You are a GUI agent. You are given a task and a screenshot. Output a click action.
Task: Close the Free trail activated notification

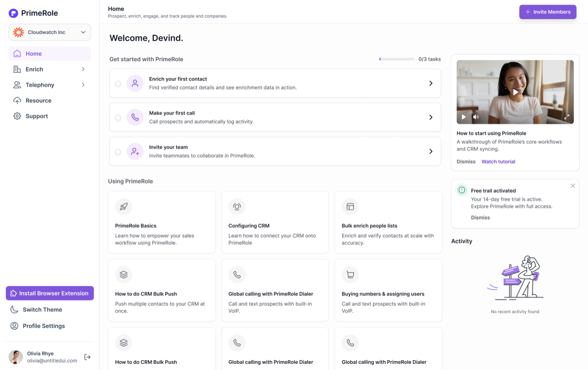coord(573,186)
